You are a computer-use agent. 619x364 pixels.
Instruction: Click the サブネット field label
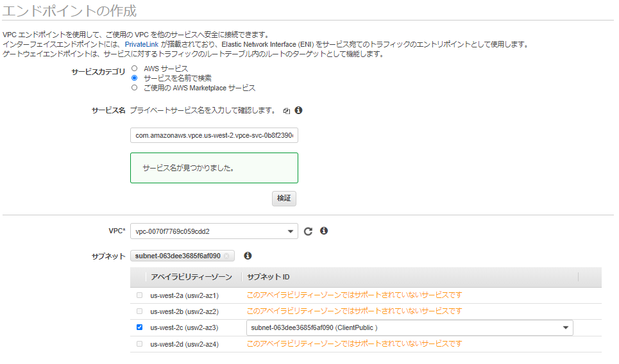108,256
